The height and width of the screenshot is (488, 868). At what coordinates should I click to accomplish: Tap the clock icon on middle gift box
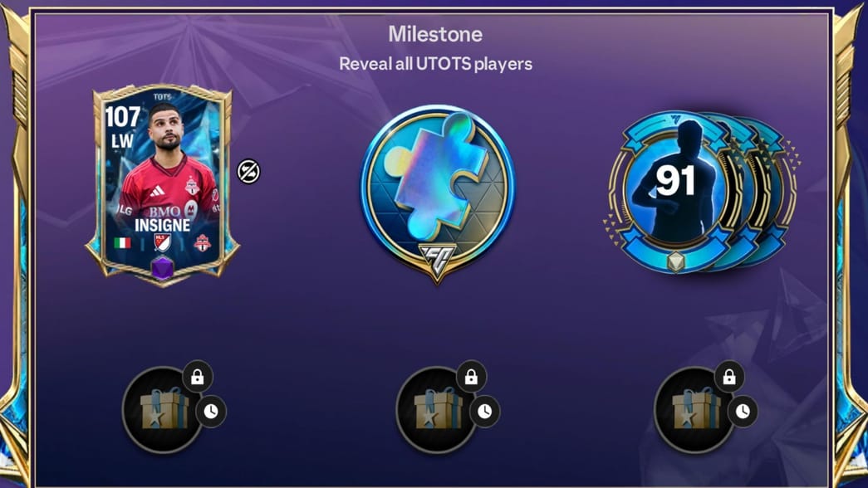pos(485,411)
